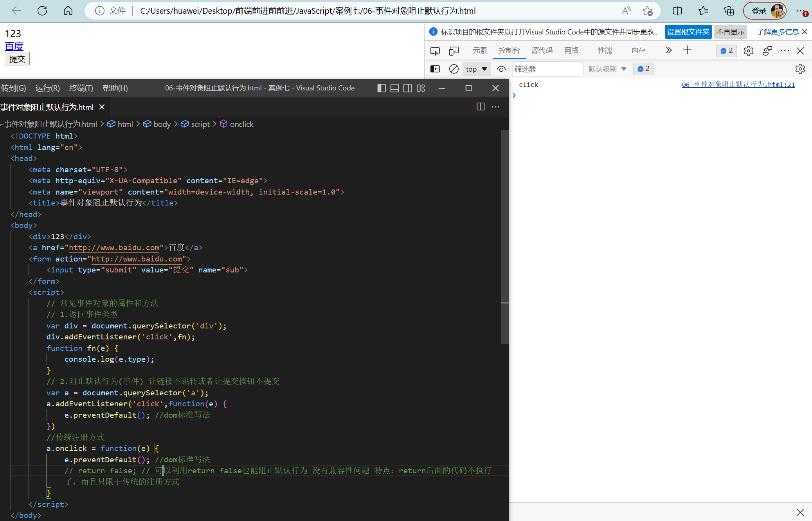
Task: Toggle secondary sidebar layout icon in VS Code
Action: pos(407,88)
